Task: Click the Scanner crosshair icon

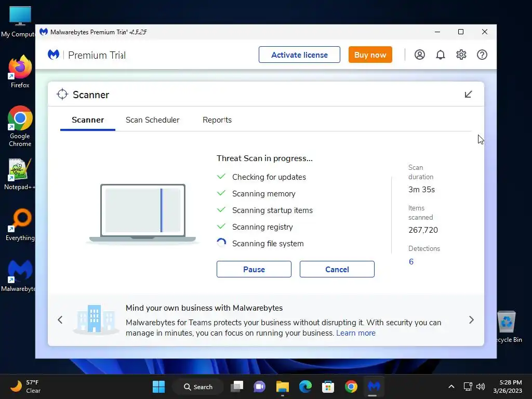Action: point(62,95)
